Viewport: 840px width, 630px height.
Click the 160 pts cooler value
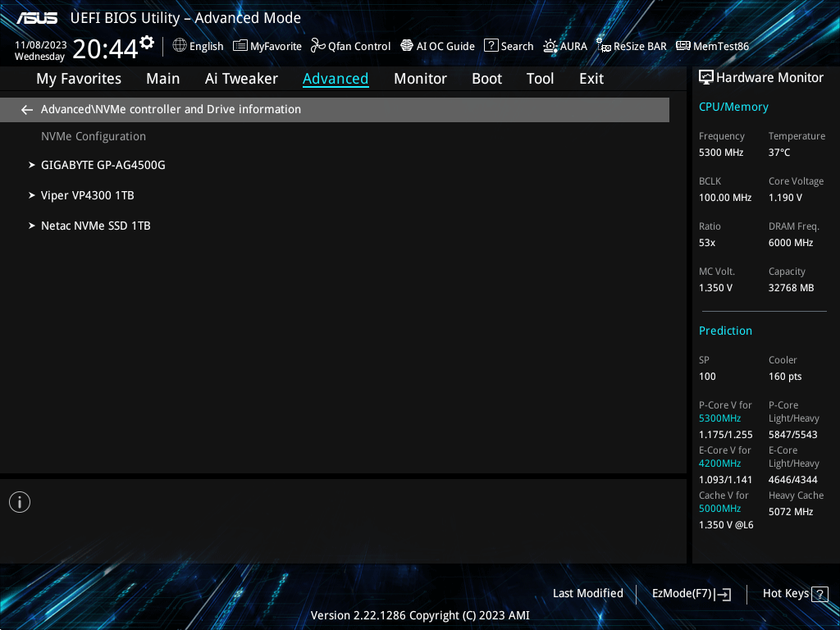pyautogui.click(x=785, y=376)
